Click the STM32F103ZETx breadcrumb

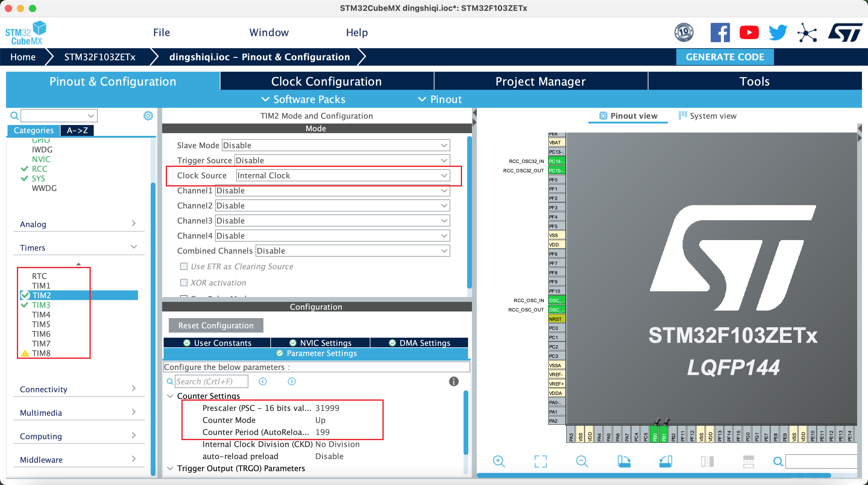point(100,57)
